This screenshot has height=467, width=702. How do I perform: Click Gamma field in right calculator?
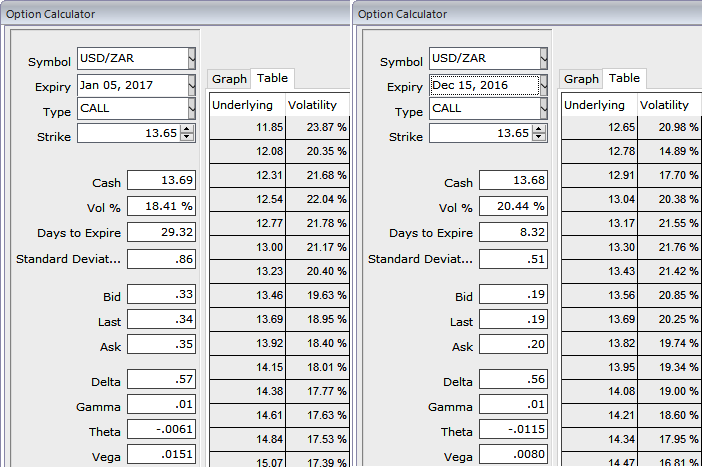coord(514,404)
